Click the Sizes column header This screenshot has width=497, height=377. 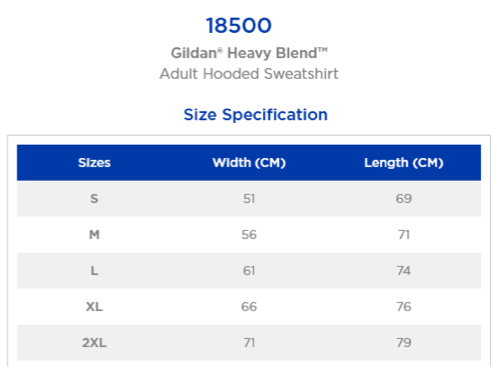point(94,163)
